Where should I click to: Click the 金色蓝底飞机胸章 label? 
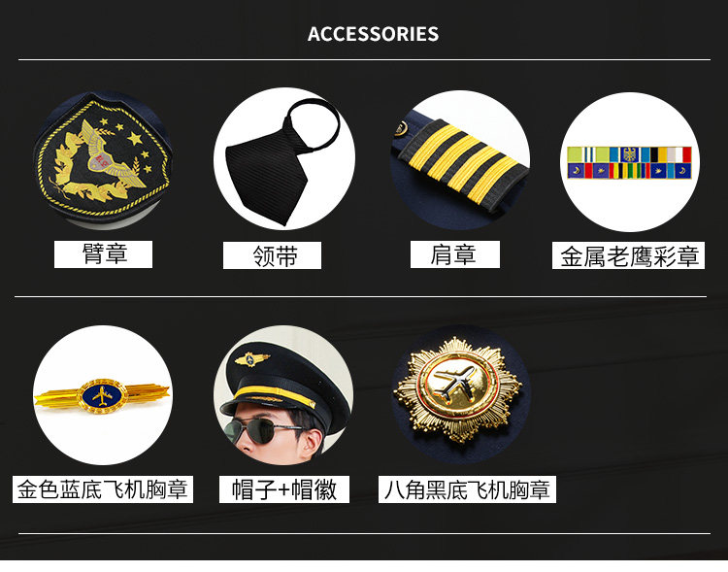(x=103, y=489)
